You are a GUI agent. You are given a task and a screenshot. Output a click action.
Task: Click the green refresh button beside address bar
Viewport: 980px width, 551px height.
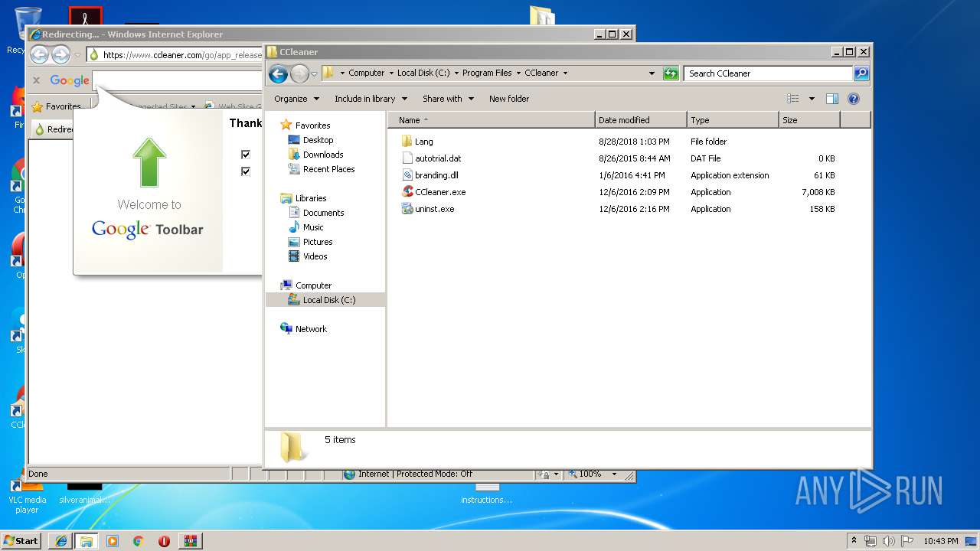671,73
